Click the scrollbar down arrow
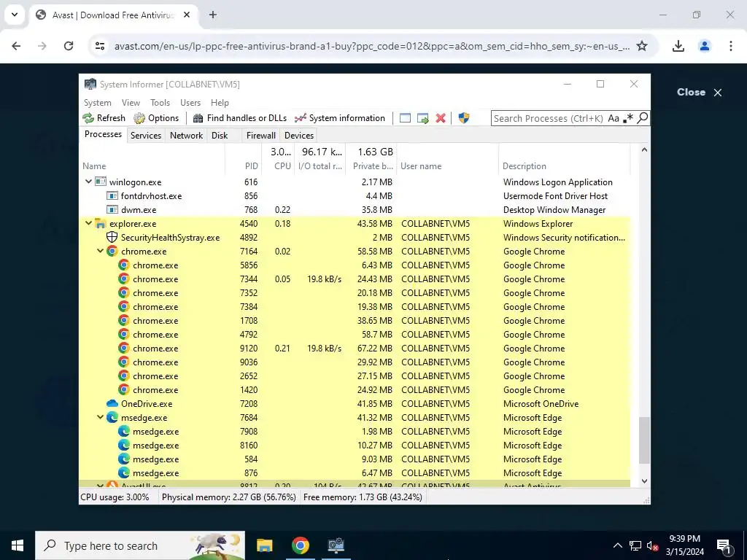Screen dimensions: 747x560 pyautogui.click(x=644, y=481)
